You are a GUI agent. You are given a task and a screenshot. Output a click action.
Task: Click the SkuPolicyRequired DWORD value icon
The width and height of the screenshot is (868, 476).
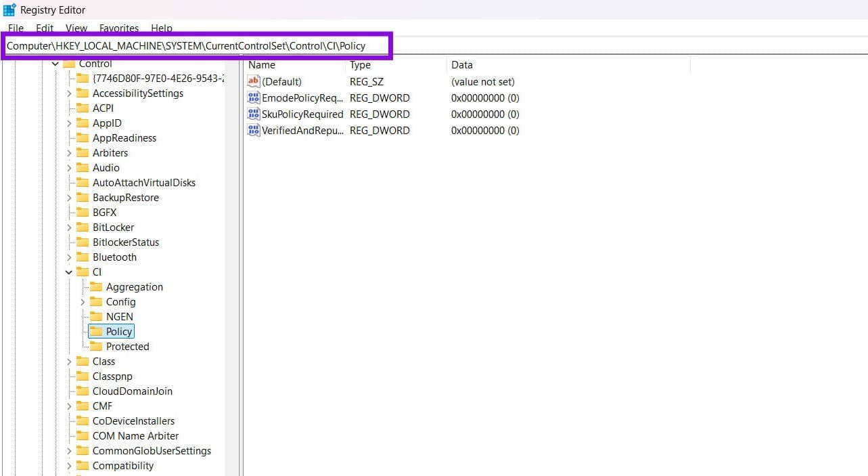click(254, 114)
